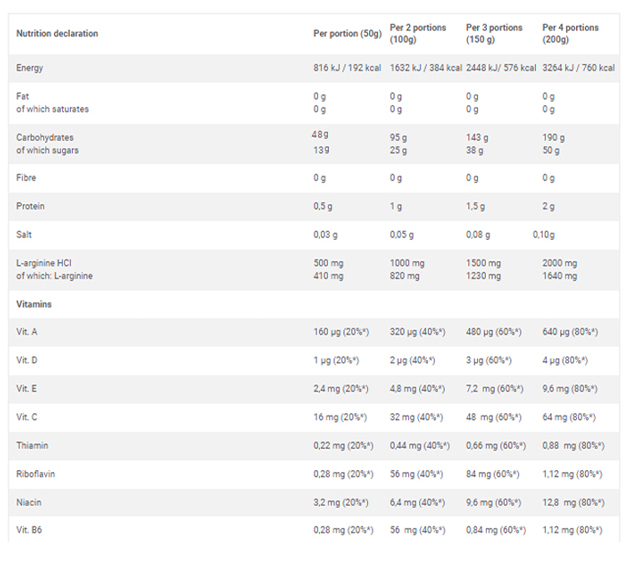Click the 4 µg (80%*) Vit. D value
The width and height of the screenshot is (634, 561).
tap(565, 360)
